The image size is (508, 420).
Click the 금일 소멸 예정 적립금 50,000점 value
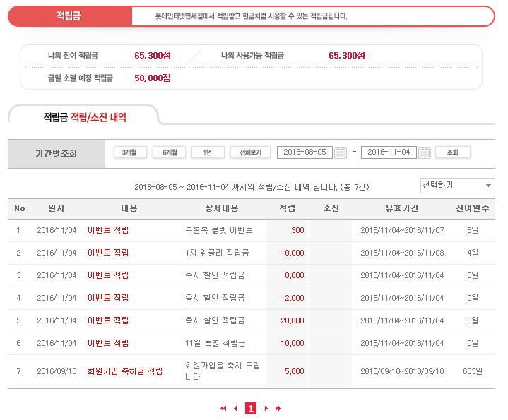[153, 78]
